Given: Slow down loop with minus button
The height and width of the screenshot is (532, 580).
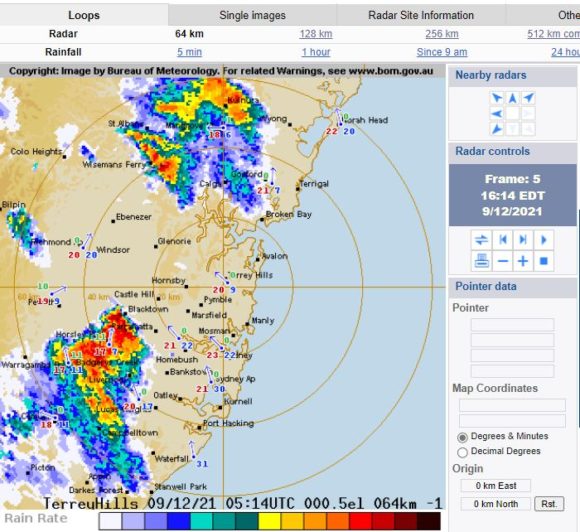Looking at the screenshot, I should pos(502,261).
